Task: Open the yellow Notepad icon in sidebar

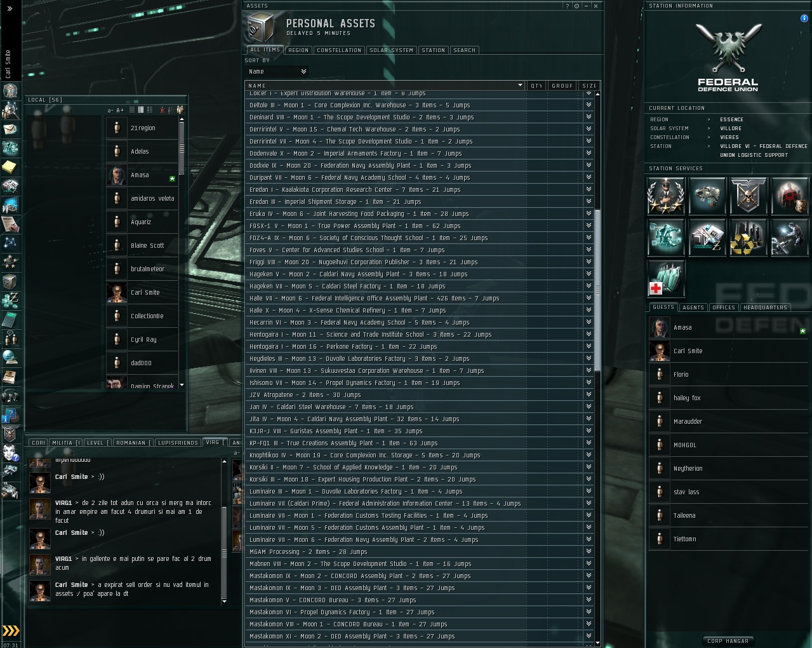Action: (10, 166)
